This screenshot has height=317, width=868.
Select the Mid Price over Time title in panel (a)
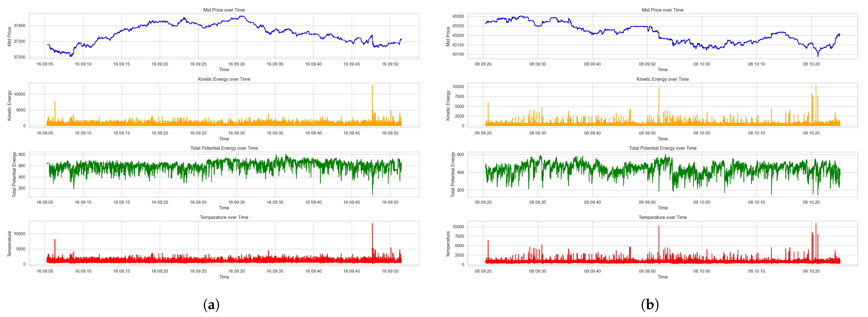pyautogui.click(x=224, y=10)
